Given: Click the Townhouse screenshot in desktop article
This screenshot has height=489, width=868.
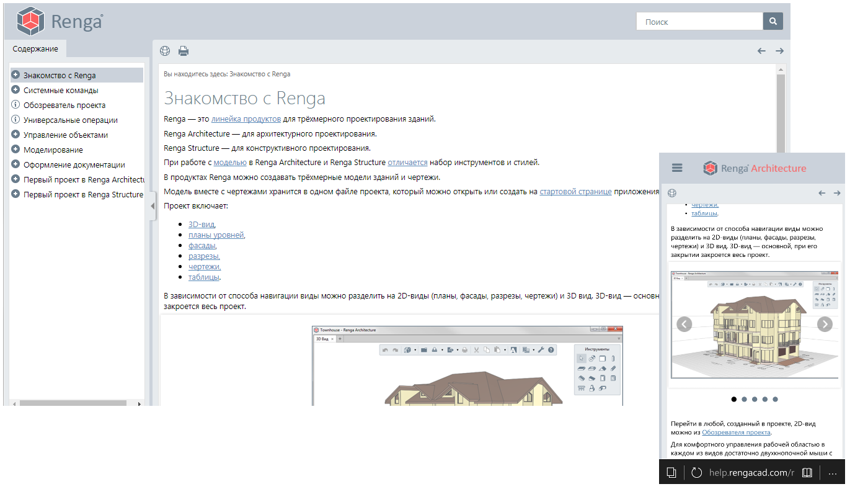Looking at the screenshot, I should pos(467,366).
